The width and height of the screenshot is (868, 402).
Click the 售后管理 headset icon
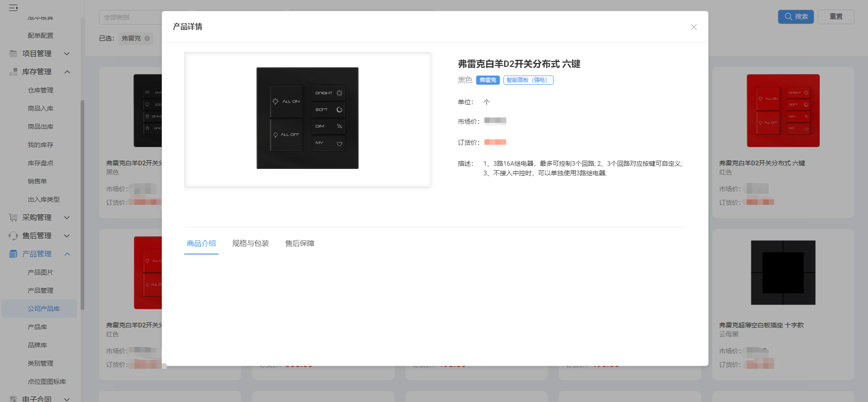point(13,236)
